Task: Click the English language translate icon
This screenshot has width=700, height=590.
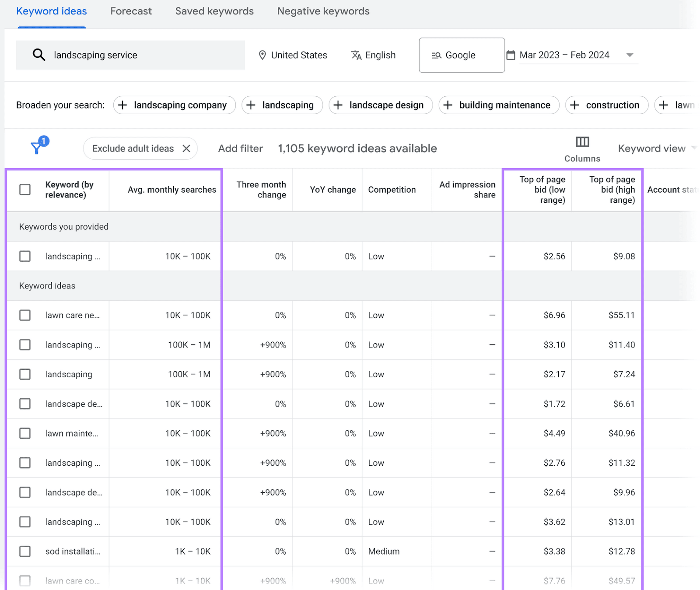Action: [x=356, y=55]
